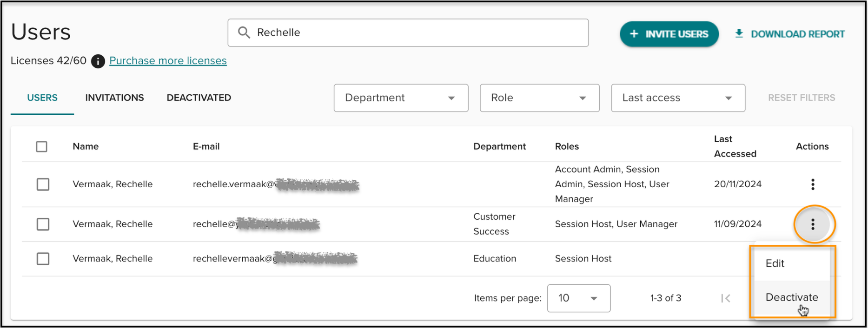
Task: Click plus icon on Invite Users
Action: pyautogui.click(x=634, y=34)
